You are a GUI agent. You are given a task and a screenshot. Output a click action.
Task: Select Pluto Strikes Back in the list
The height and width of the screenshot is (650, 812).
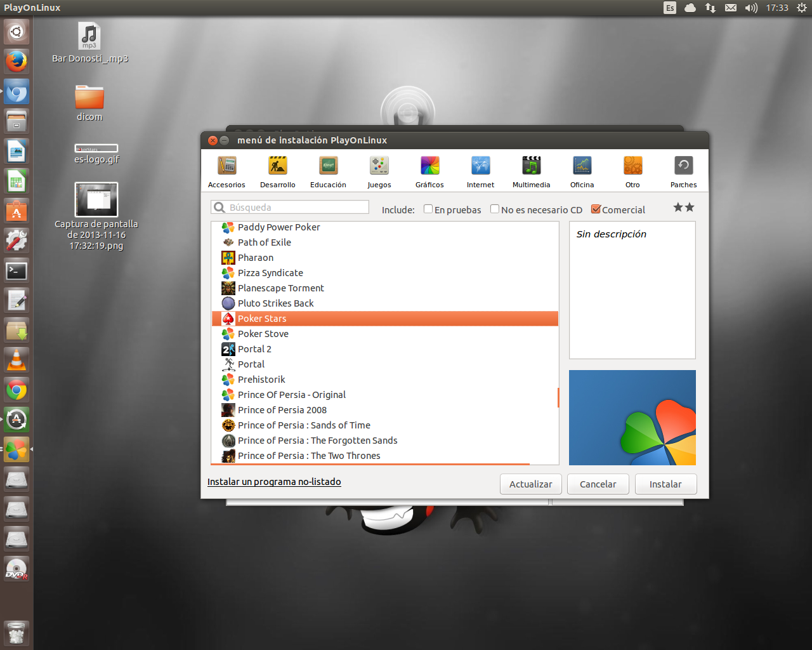[x=384, y=303]
